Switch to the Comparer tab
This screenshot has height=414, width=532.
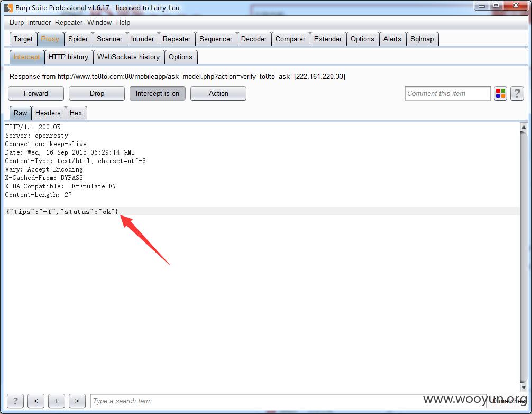[x=290, y=39]
